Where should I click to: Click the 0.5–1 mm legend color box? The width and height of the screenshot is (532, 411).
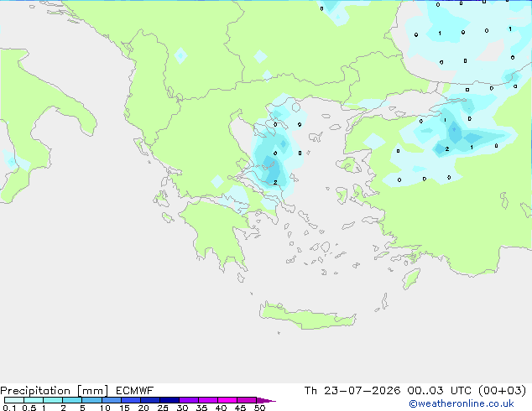(34, 400)
